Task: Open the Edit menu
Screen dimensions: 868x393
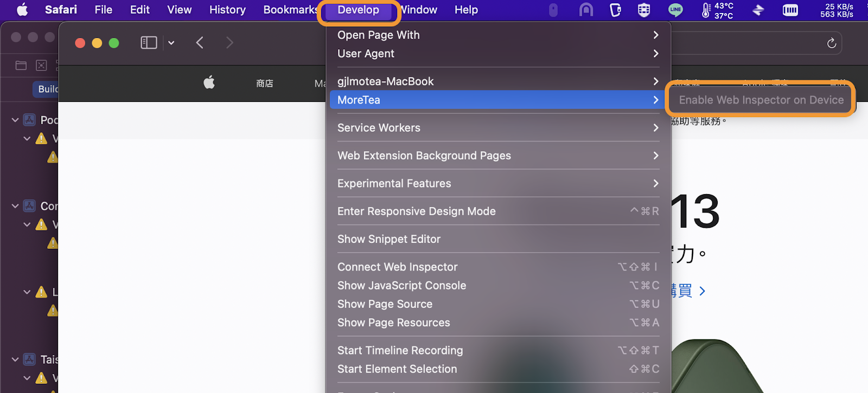Action: (x=140, y=10)
